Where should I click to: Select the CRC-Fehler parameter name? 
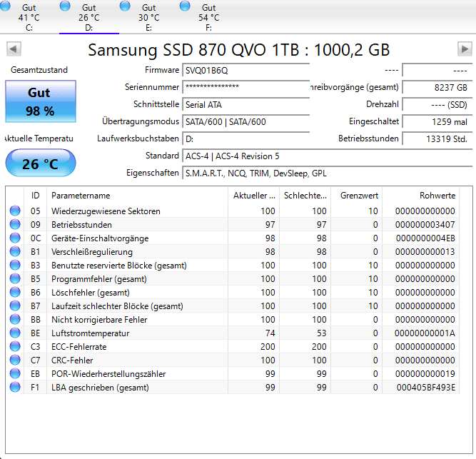pos(72,360)
